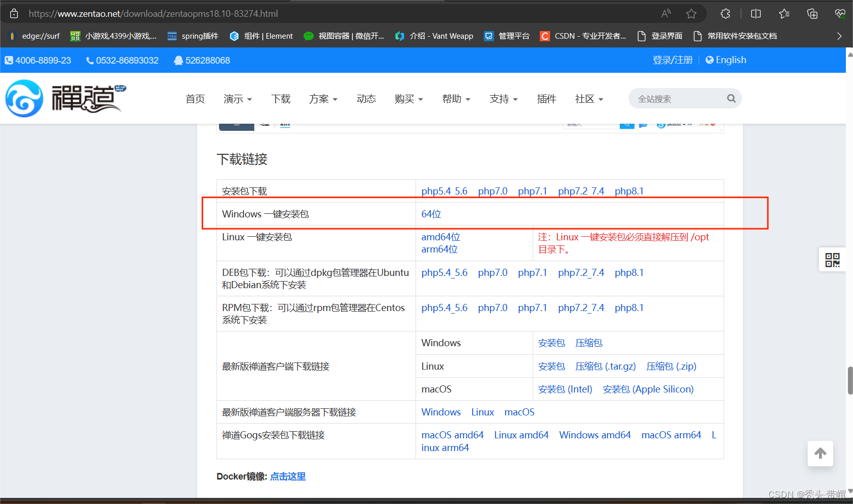The height and width of the screenshot is (504, 853).
Task: Expand 社区 dropdown menu
Action: pos(589,99)
